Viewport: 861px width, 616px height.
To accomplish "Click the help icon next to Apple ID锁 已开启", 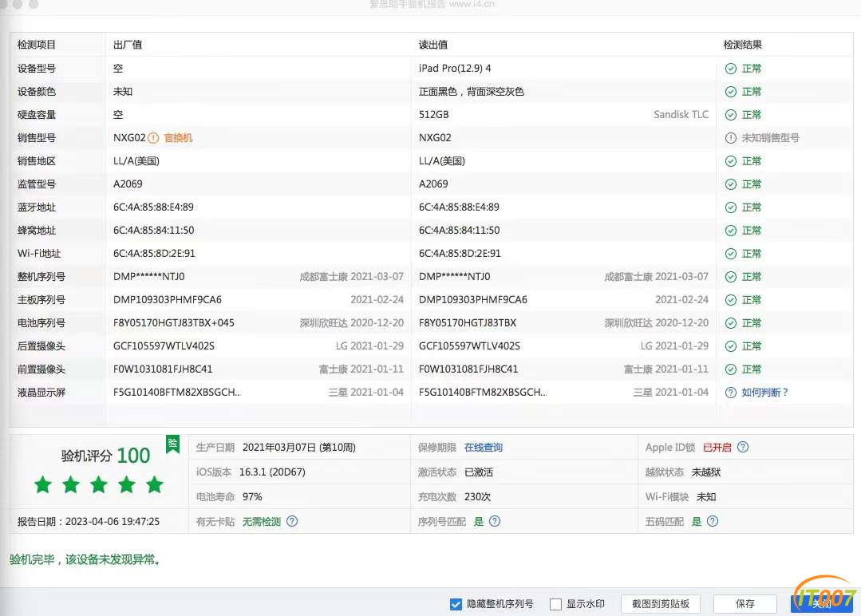I will (743, 447).
